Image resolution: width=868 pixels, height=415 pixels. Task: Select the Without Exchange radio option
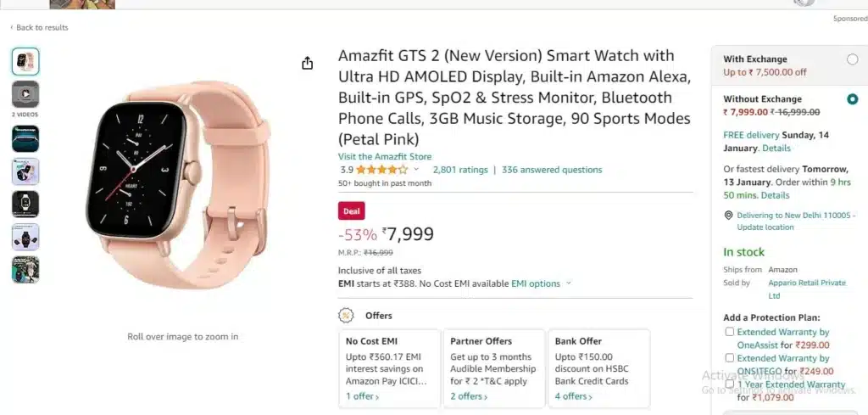tap(853, 99)
